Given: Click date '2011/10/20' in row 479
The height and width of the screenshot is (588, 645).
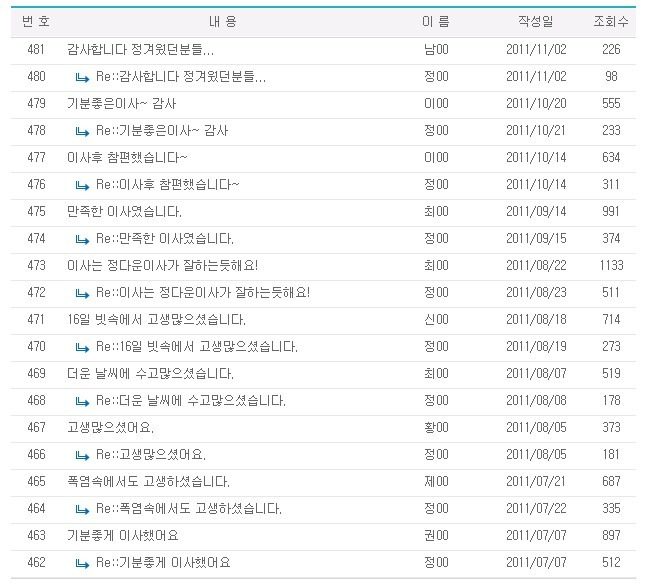Looking at the screenshot, I should (x=536, y=104).
